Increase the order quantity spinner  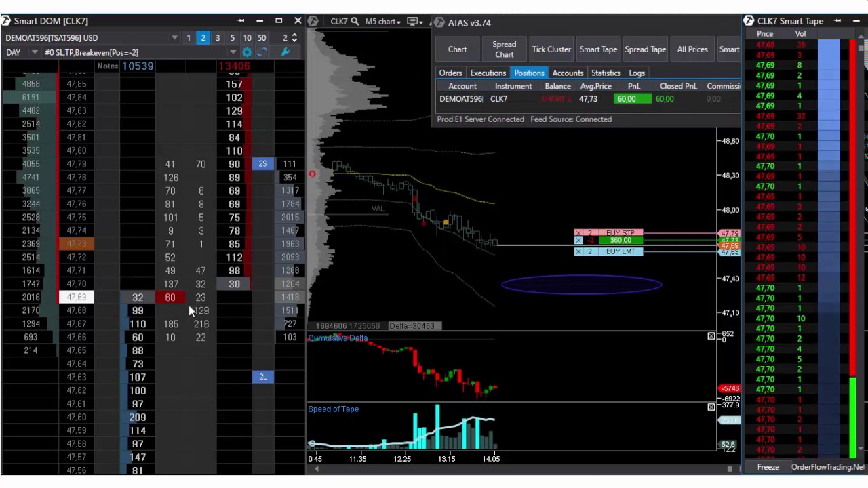point(294,35)
